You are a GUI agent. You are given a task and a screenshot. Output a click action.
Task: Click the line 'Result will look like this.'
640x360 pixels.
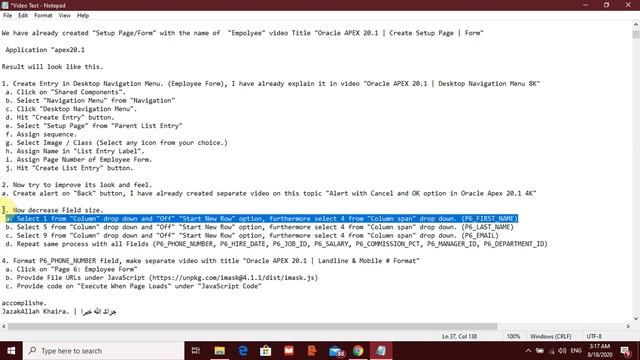52,67
